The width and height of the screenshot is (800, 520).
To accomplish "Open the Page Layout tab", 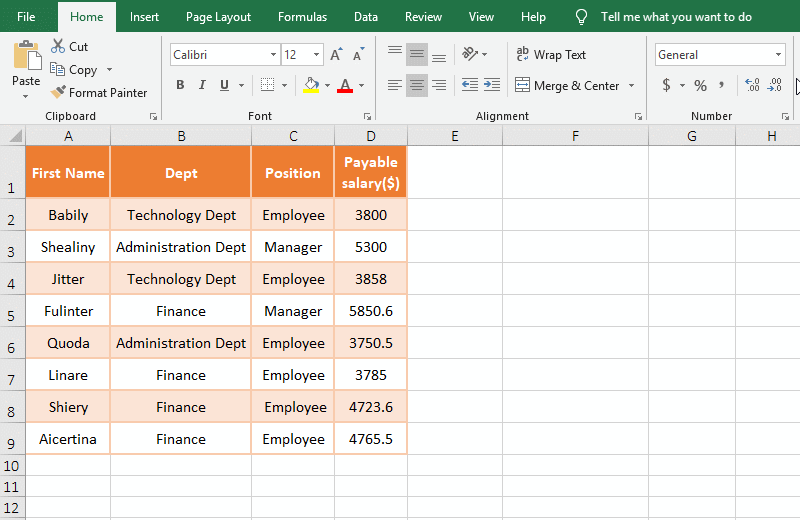I will (x=219, y=17).
